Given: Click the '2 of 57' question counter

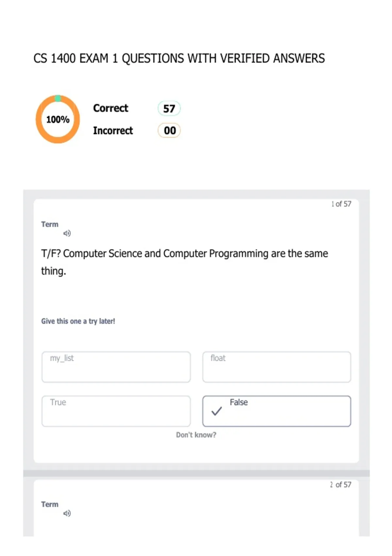Looking at the screenshot, I should [341, 485].
